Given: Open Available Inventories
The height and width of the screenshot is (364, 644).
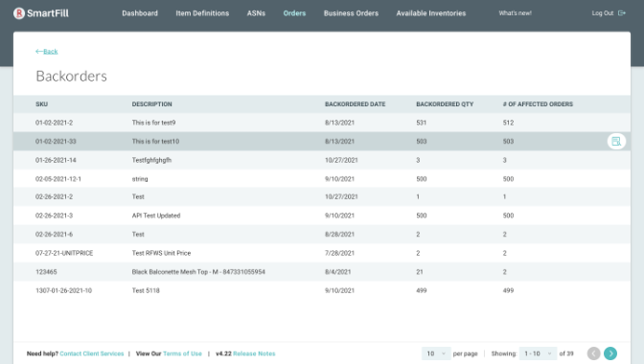Looking at the screenshot, I should (x=431, y=13).
